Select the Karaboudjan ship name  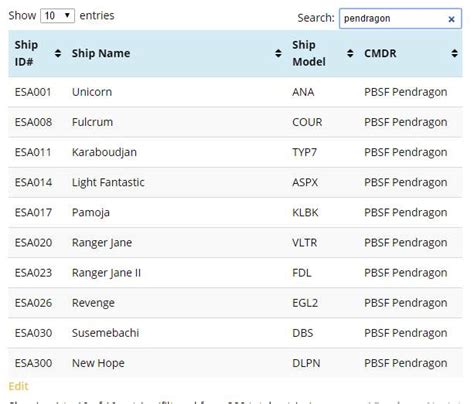[104, 152]
